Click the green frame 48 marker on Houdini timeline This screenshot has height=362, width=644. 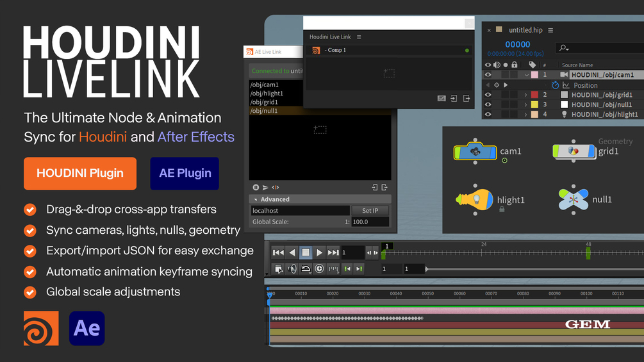coord(588,253)
